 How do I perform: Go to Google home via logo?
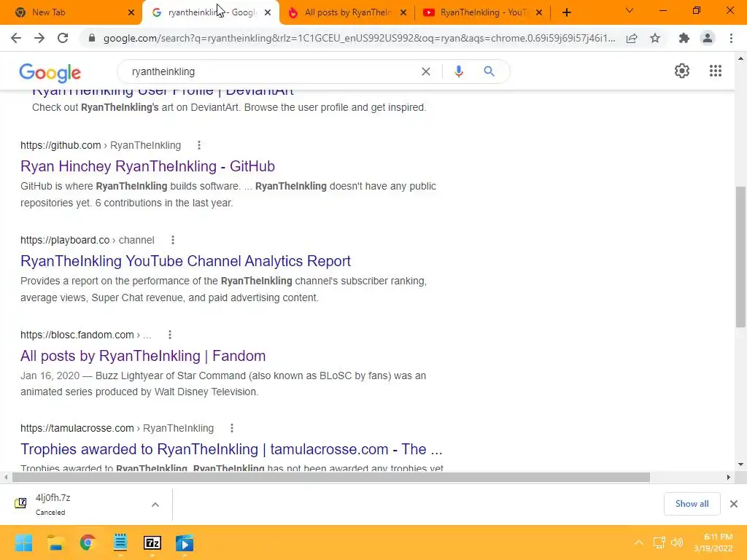point(50,72)
